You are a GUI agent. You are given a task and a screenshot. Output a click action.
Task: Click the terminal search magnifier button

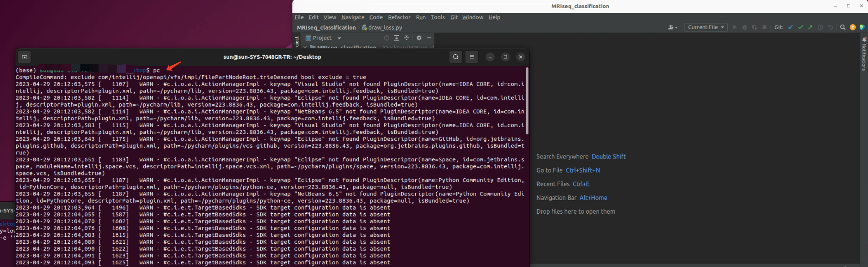click(455, 57)
